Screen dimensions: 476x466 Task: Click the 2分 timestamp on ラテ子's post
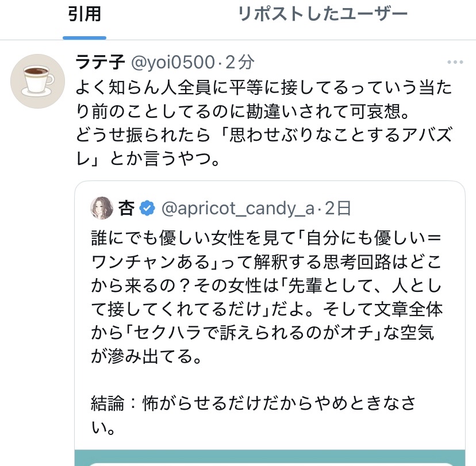pyautogui.click(x=240, y=62)
